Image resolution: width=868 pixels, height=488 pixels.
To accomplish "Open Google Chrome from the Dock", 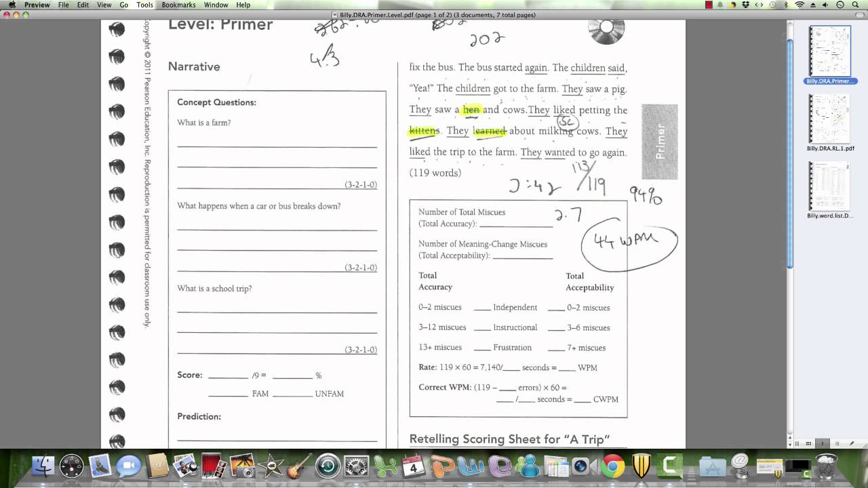I will [612, 466].
